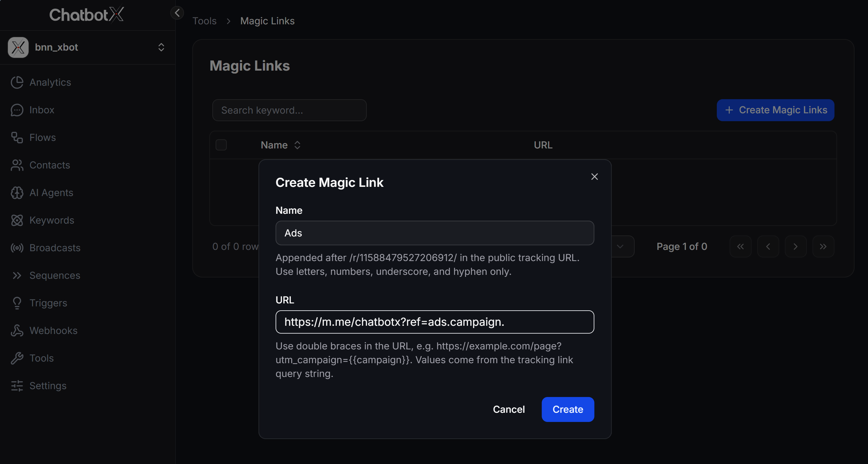Click the Magic Links page heading

(x=250, y=66)
